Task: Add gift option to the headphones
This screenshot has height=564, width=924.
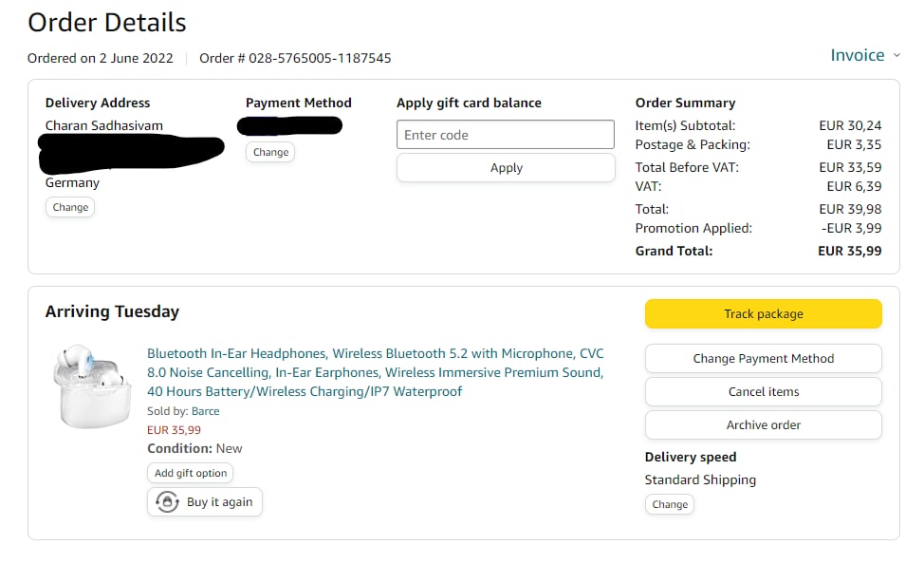Action: (x=191, y=473)
